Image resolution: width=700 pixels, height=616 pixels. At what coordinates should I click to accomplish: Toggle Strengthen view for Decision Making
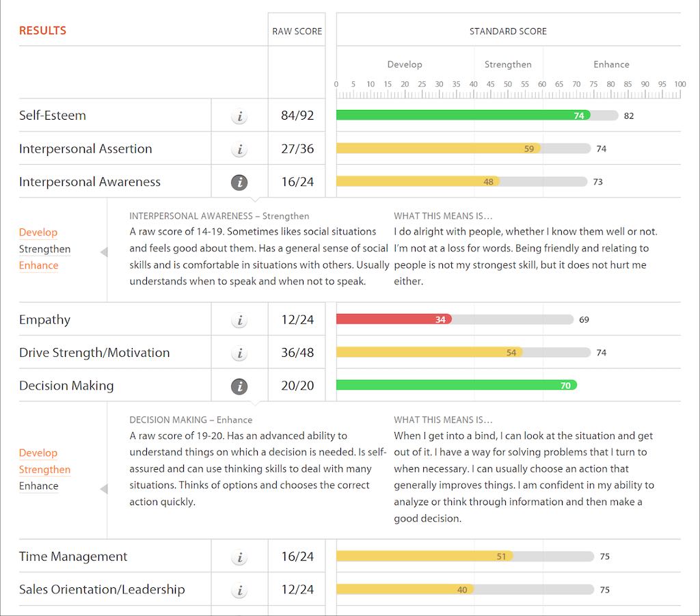click(44, 470)
